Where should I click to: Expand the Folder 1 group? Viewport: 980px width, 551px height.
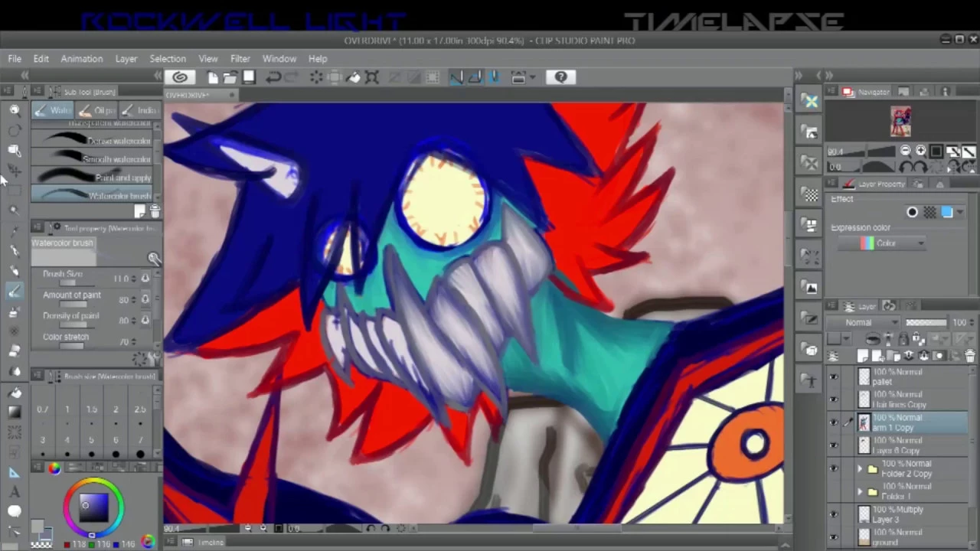pyautogui.click(x=860, y=491)
